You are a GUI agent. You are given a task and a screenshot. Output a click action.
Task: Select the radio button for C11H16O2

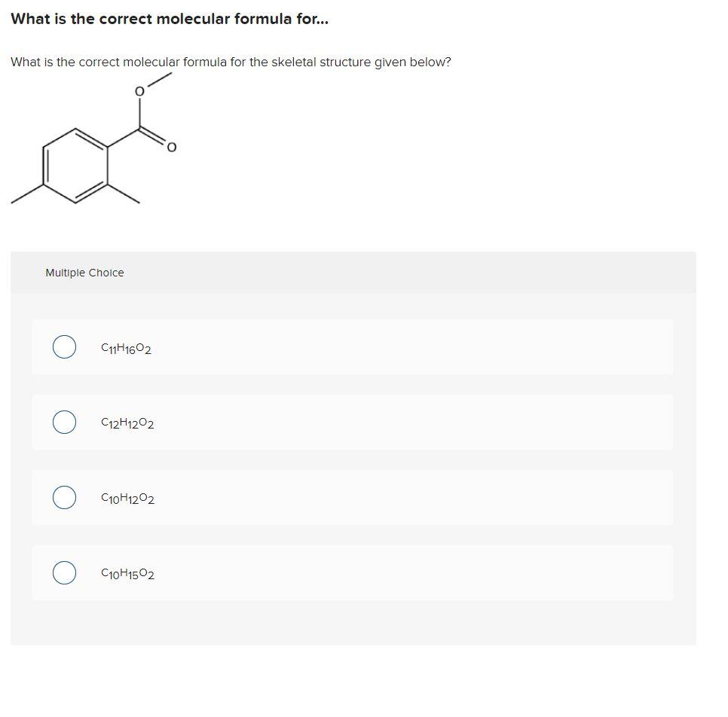click(x=64, y=346)
